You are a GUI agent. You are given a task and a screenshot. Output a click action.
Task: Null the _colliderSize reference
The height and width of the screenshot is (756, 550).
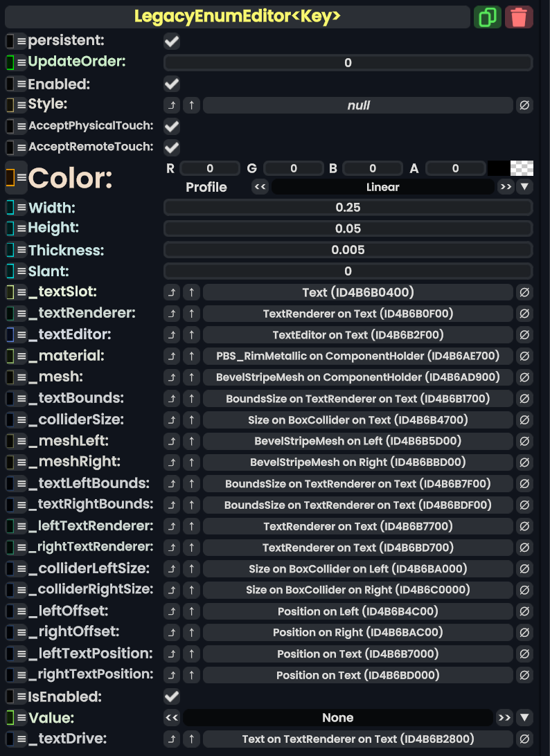[x=524, y=420]
